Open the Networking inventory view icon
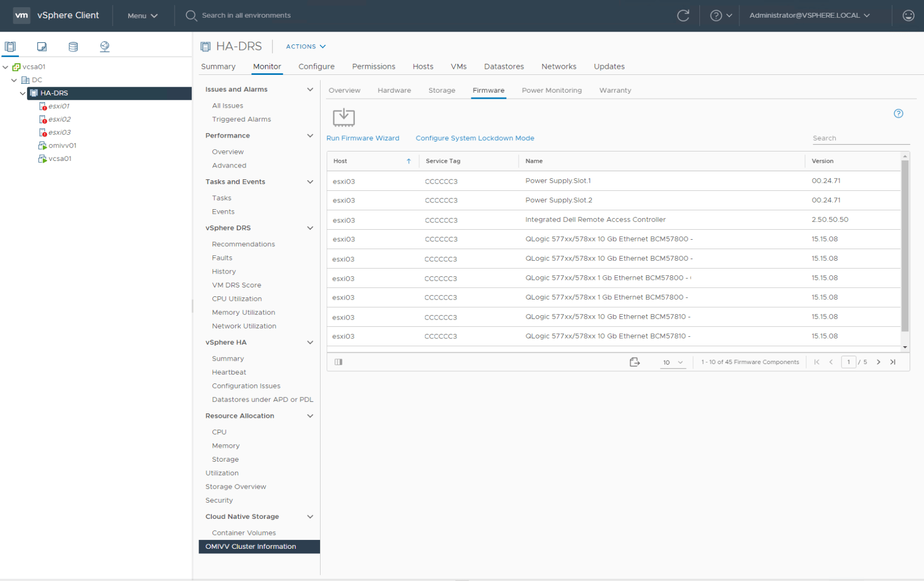924x581 pixels. (104, 47)
